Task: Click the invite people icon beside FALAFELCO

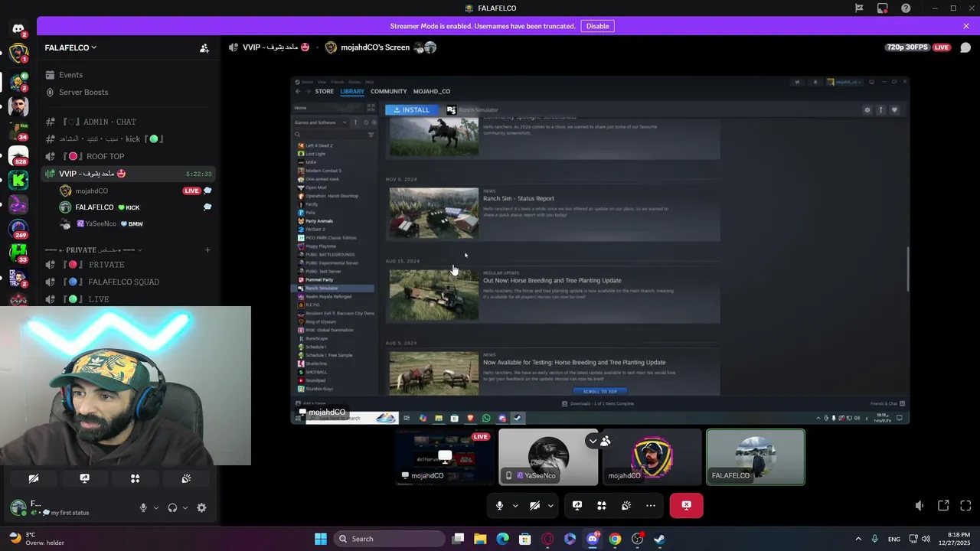Action: [x=204, y=48]
